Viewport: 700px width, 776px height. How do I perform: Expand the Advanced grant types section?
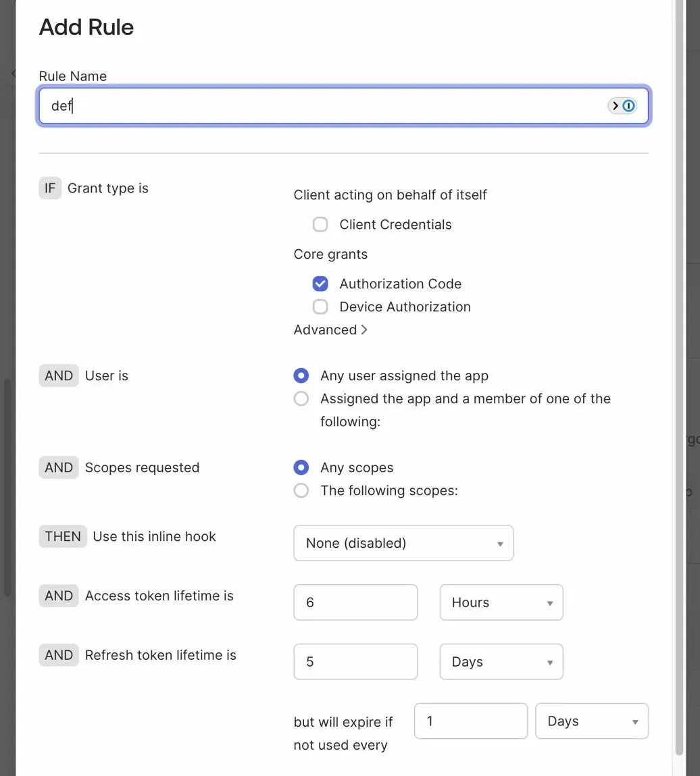tap(330, 330)
